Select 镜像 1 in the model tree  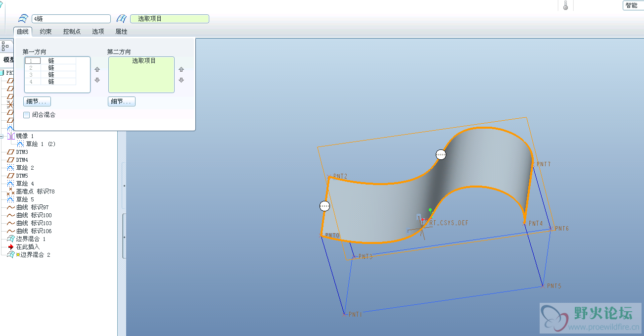pos(25,136)
